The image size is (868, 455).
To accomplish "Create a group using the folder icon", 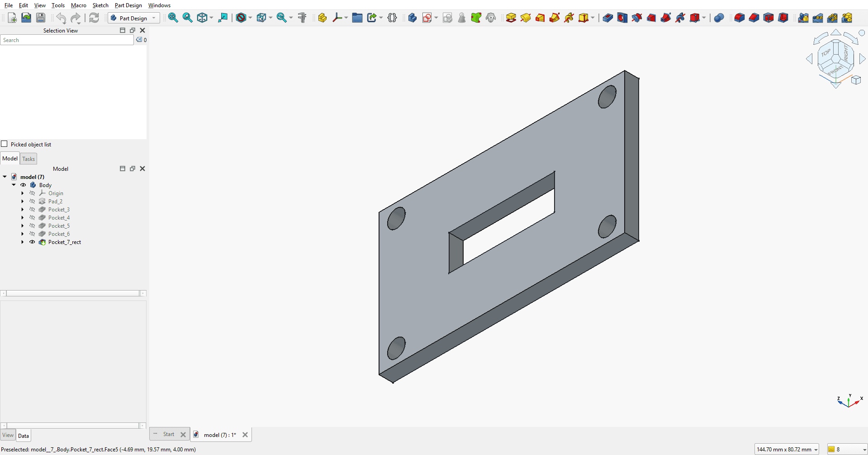I will [357, 18].
